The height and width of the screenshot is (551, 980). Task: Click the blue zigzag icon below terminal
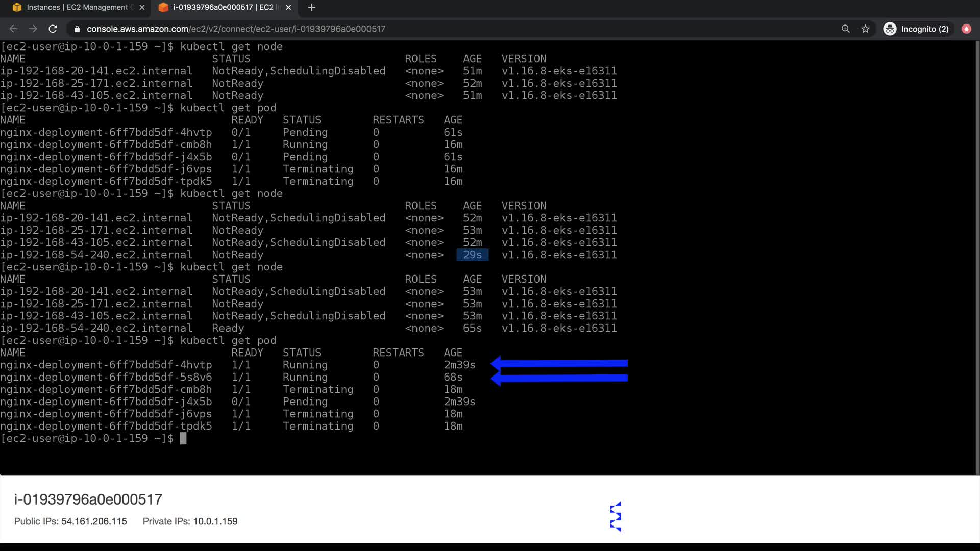tap(616, 516)
